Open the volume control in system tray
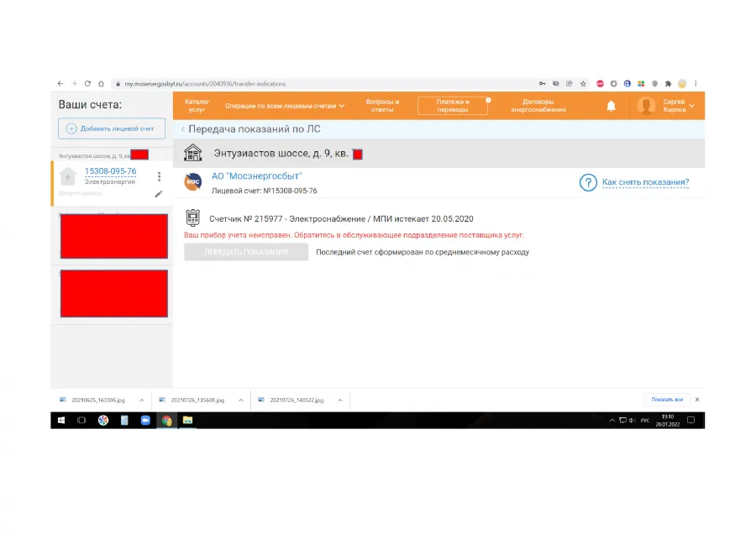 pyautogui.click(x=632, y=421)
